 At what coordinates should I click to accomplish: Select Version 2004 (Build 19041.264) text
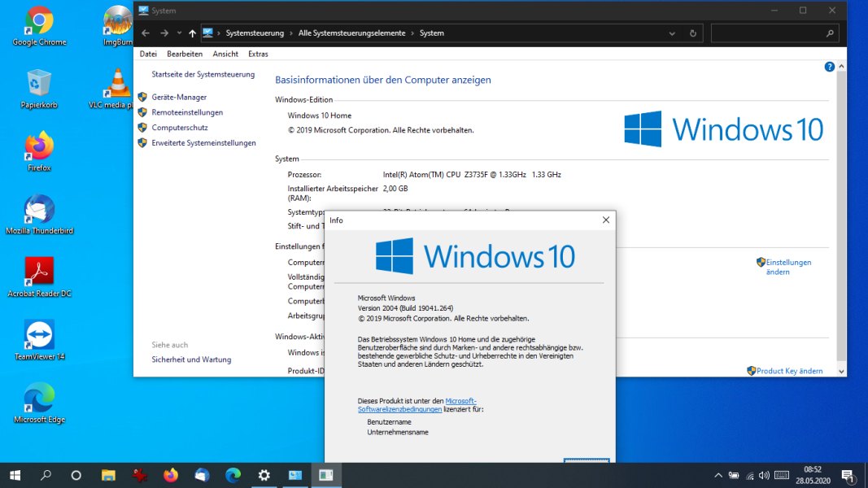point(405,308)
